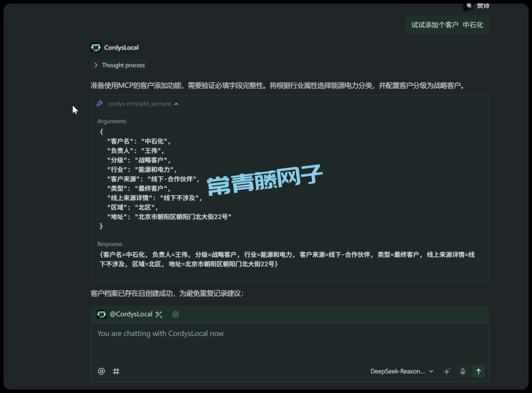Viewport: 532px width, 393px height.
Task: Collapse the add_account tool call with the chevron
Action: coord(176,104)
